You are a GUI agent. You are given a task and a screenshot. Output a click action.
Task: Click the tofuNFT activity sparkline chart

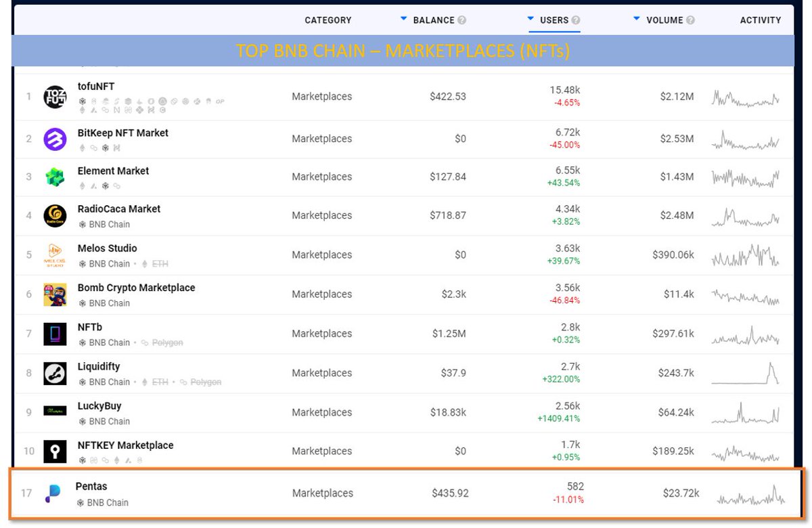click(x=746, y=98)
